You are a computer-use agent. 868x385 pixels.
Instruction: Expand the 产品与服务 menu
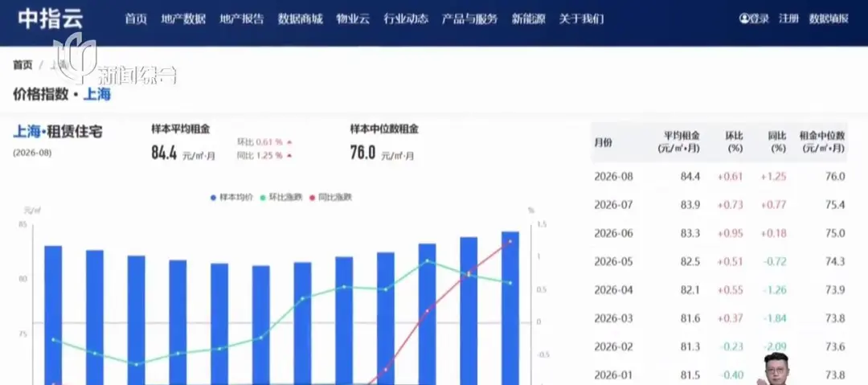point(469,18)
